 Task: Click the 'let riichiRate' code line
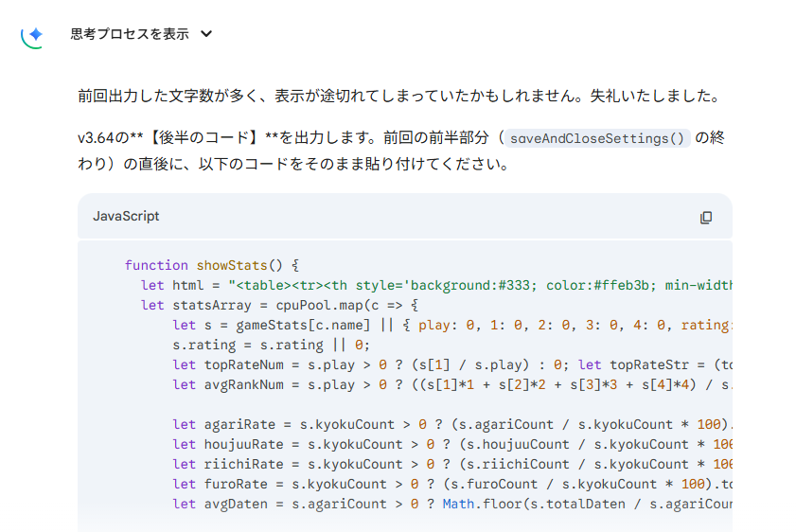(x=452, y=464)
